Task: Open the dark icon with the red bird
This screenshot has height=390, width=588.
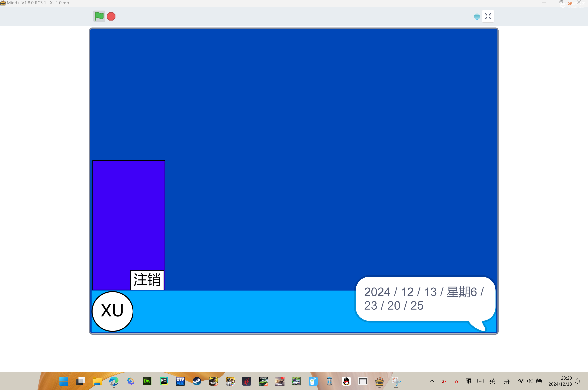Action: pos(247,381)
